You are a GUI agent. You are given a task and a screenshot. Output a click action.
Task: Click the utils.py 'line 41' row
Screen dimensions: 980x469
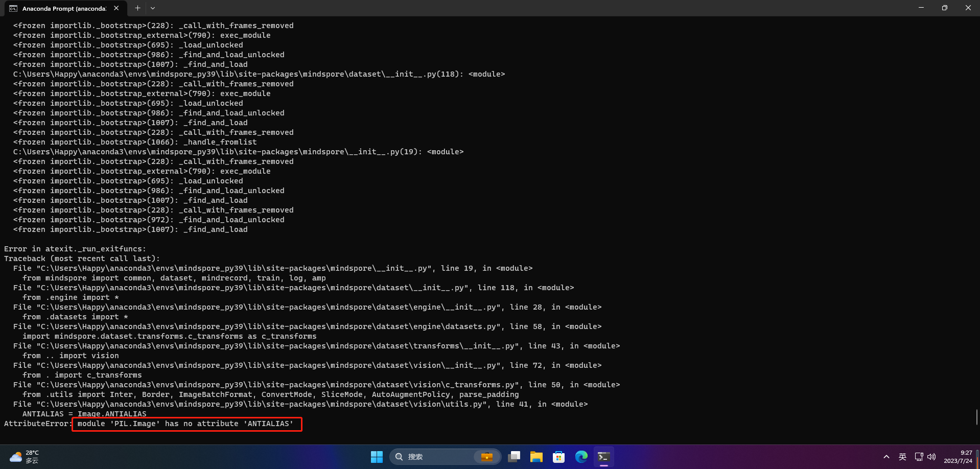(300, 404)
